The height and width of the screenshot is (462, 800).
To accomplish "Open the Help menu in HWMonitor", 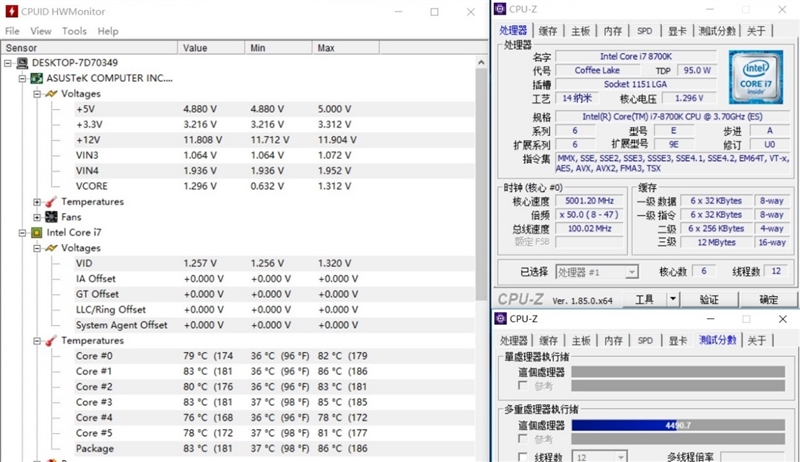I will pyautogui.click(x=108, y=31).
